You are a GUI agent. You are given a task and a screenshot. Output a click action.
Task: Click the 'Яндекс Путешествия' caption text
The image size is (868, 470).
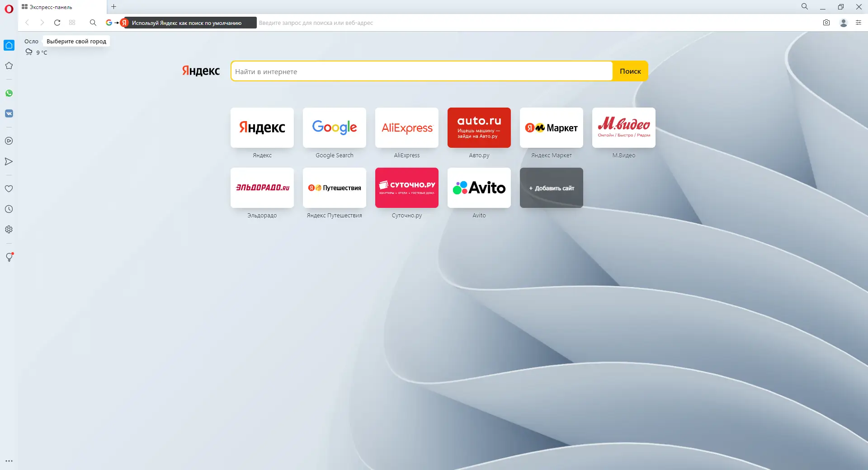point(335,216)
